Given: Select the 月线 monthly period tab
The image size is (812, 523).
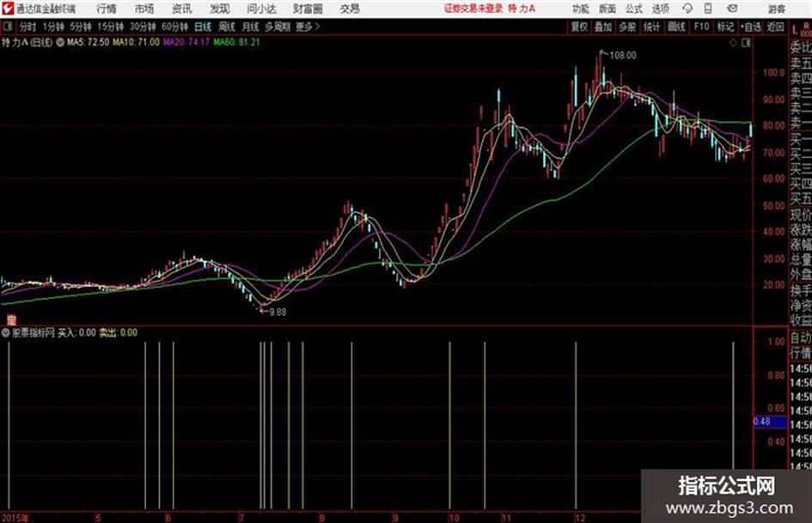Looking at the screenshot, I should 251,27.
